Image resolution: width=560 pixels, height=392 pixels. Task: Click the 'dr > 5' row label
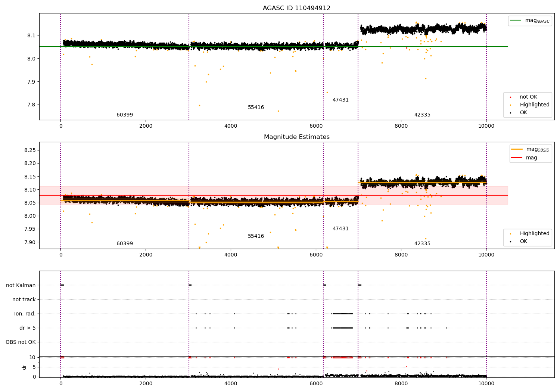(28, 328)
